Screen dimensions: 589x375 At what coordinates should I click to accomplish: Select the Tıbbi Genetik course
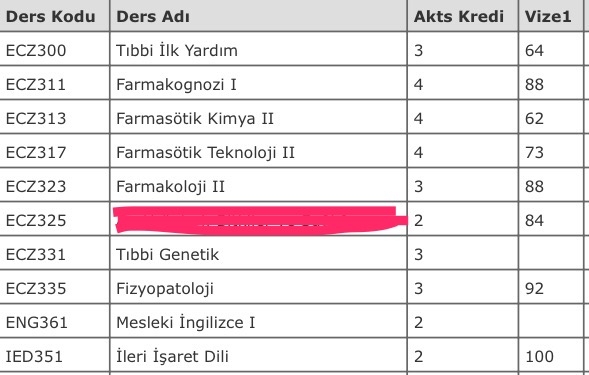coord(167,254)
